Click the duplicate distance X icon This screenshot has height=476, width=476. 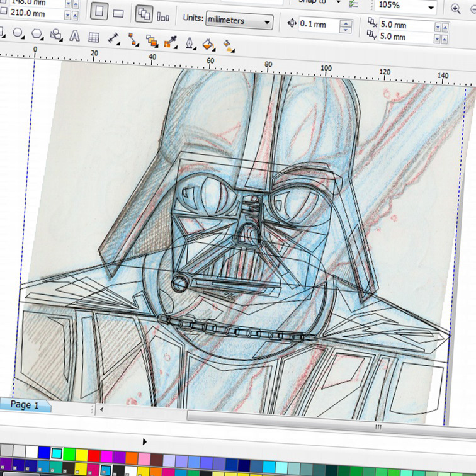coord(372,23)
